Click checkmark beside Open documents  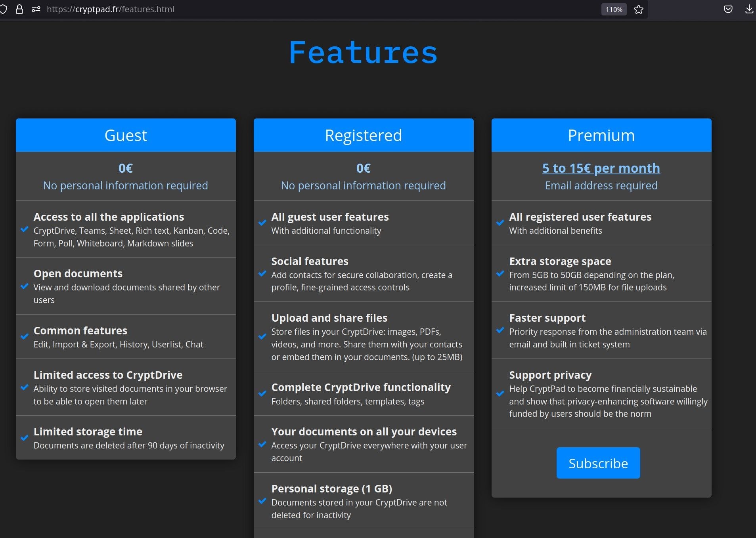[25, 286]
